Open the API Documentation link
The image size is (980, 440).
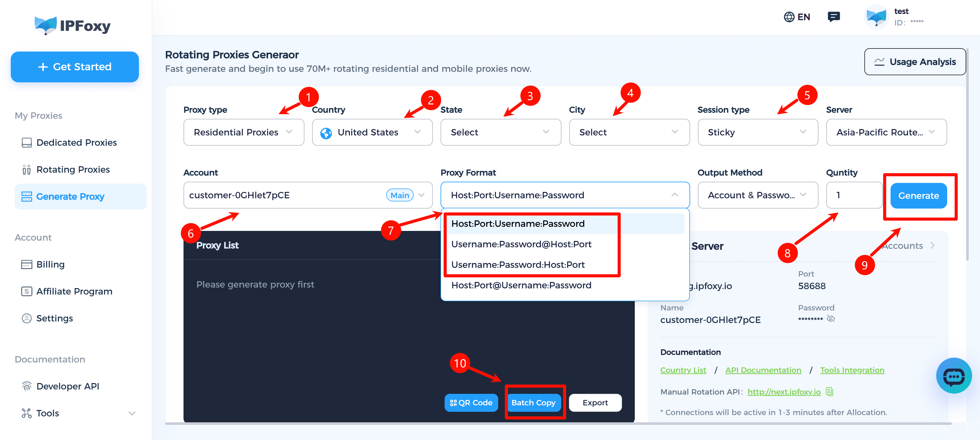point(763,370)
